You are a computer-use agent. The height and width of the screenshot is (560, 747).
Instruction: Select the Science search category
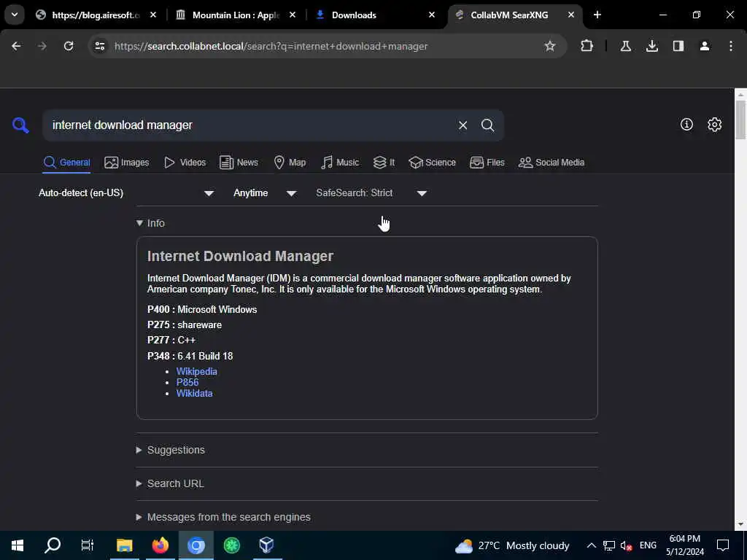click(432, 163)
